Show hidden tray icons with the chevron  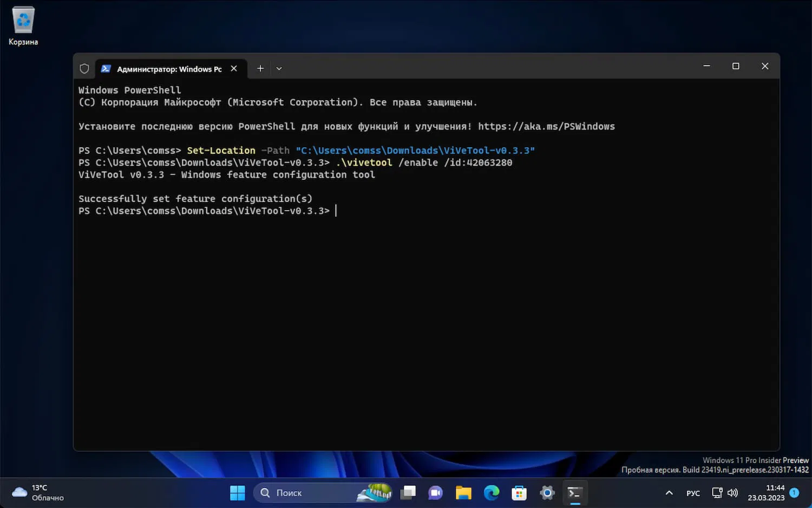[x=669, y=493]
